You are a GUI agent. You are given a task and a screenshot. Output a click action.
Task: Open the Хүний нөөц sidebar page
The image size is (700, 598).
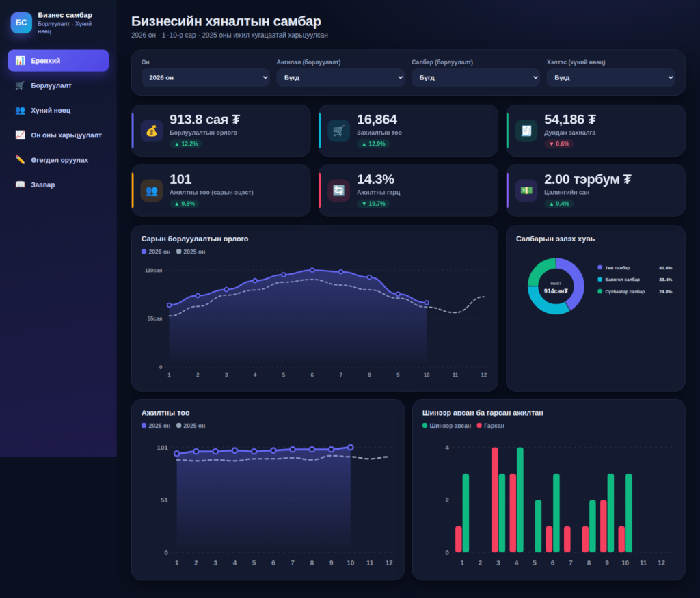pos(59,110)
